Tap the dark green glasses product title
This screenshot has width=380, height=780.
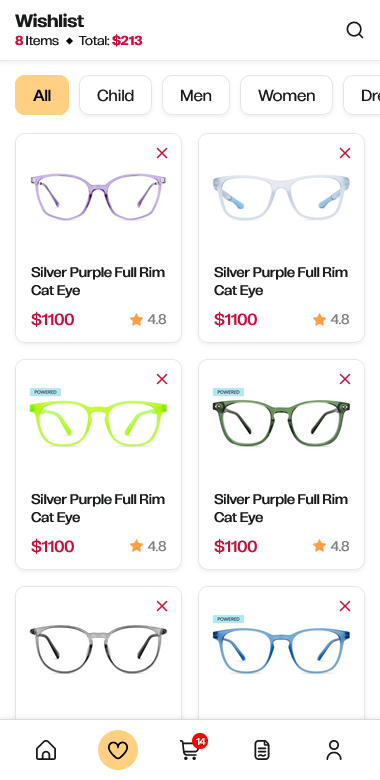point(281,508)
